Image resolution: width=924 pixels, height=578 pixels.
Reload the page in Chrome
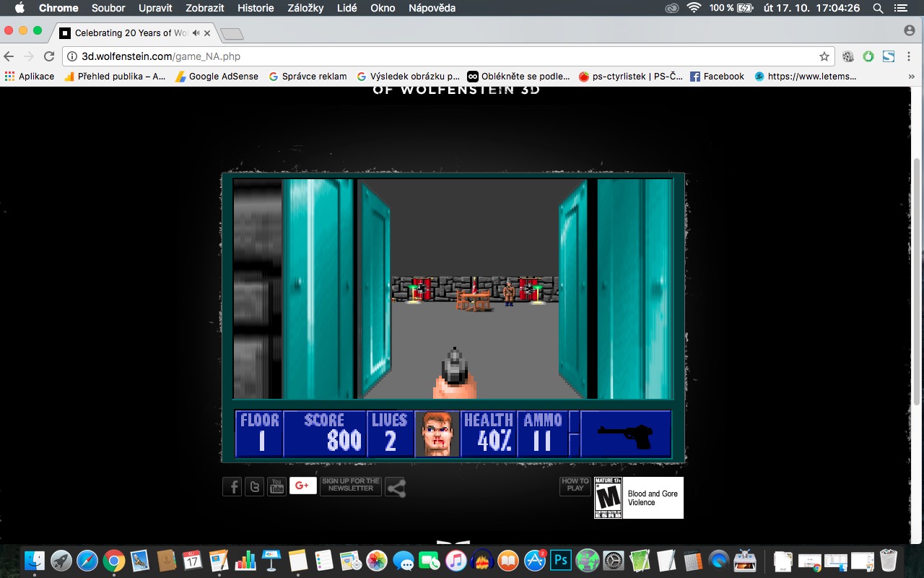click(x=49, y=56)
